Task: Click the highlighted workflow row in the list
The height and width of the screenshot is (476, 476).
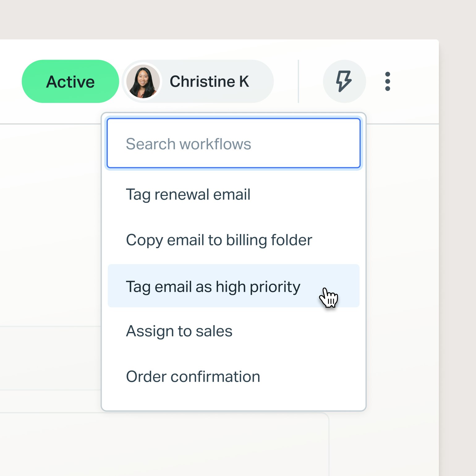Action: click(x=233, y=286)
